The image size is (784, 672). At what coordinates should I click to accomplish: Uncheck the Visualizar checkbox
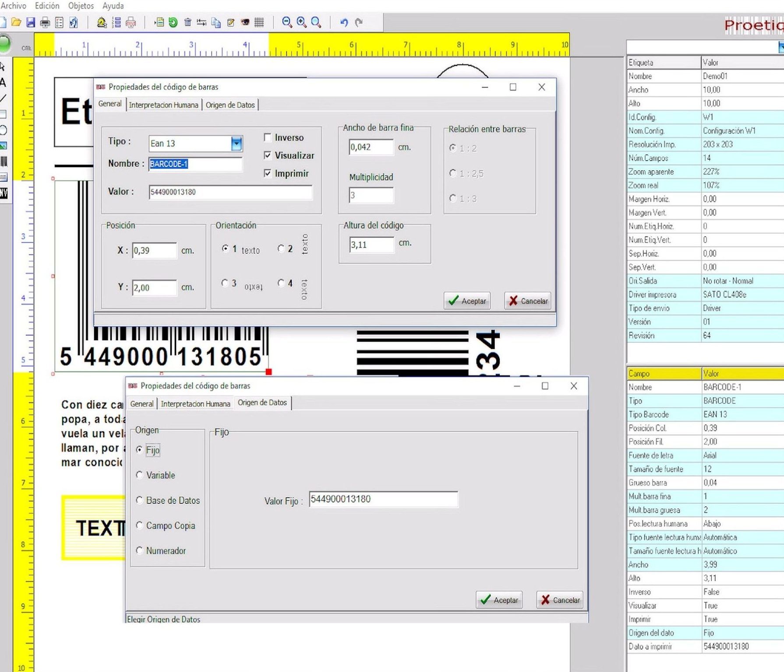coord(268,155)
